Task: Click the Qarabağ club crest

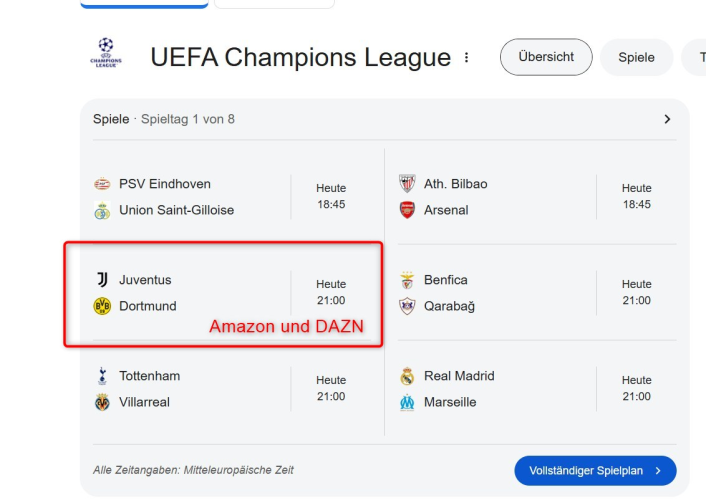Action: pyautogui.click(x=407, y=306)
